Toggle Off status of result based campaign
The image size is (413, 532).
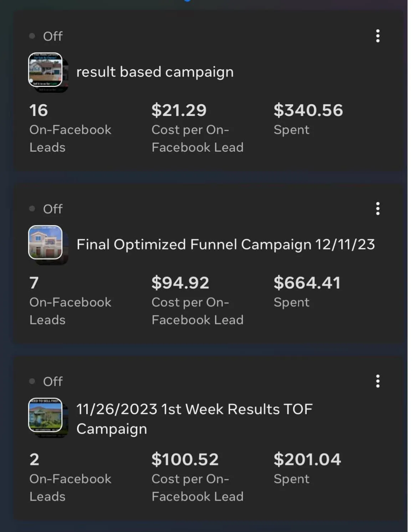[x=46, y=36]
